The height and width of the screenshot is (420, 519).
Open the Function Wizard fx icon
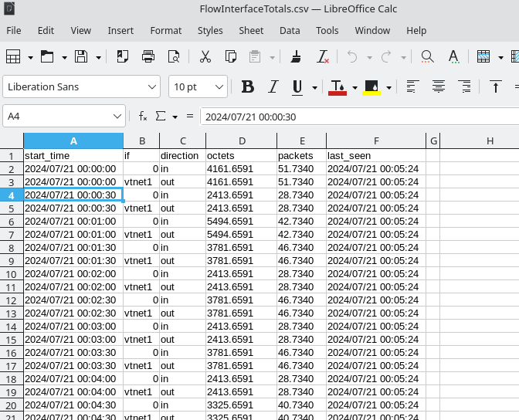pos(143,116)
